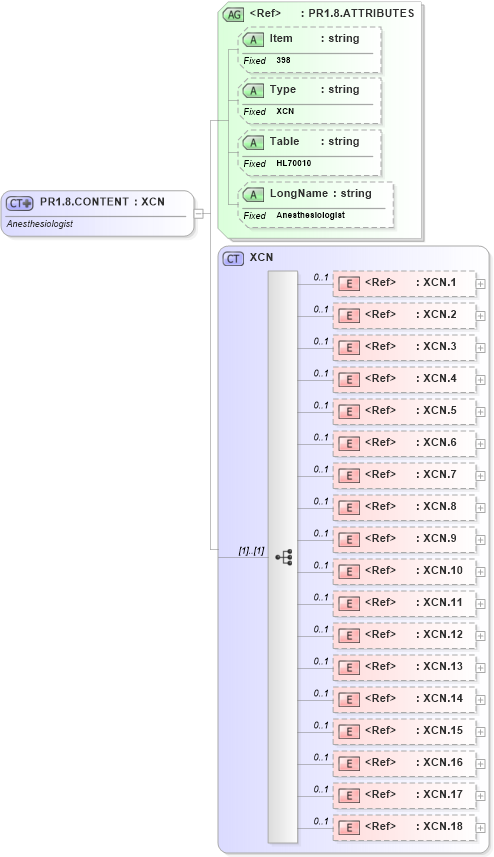Collapse the PR1.8.CONTENT node connector
The height and width of the screenshot is (857, 494).
coord(198,214)
